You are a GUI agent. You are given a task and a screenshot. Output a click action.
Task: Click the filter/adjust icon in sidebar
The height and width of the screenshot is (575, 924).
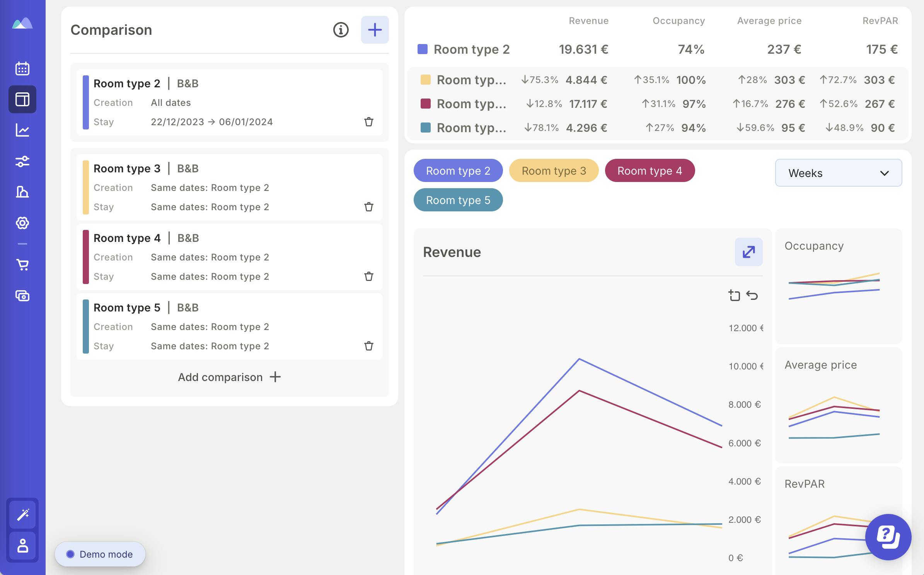(22, 162)
